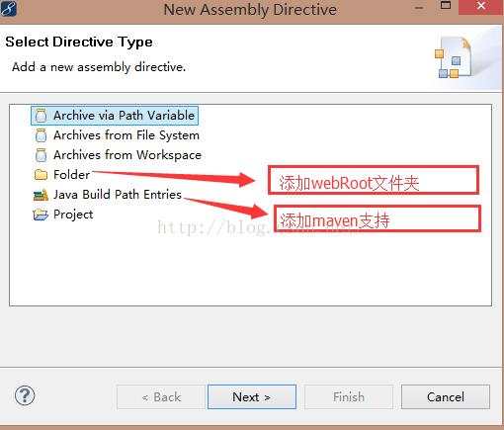Select the Project directive type
Screen dimensions: 504x430
73,215
